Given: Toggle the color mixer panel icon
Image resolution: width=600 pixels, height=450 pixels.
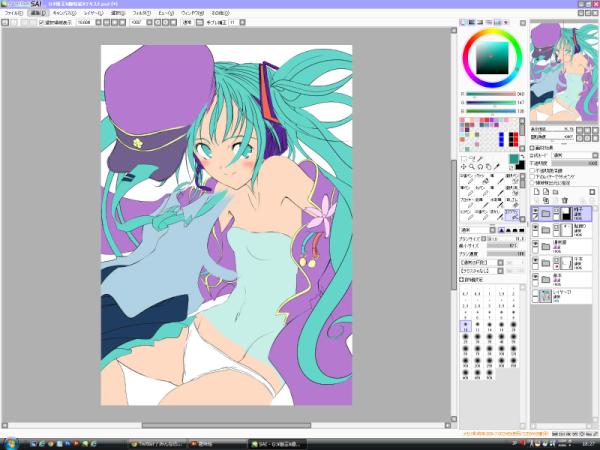Looking at the screenshot, I should [x=489, y=23].
